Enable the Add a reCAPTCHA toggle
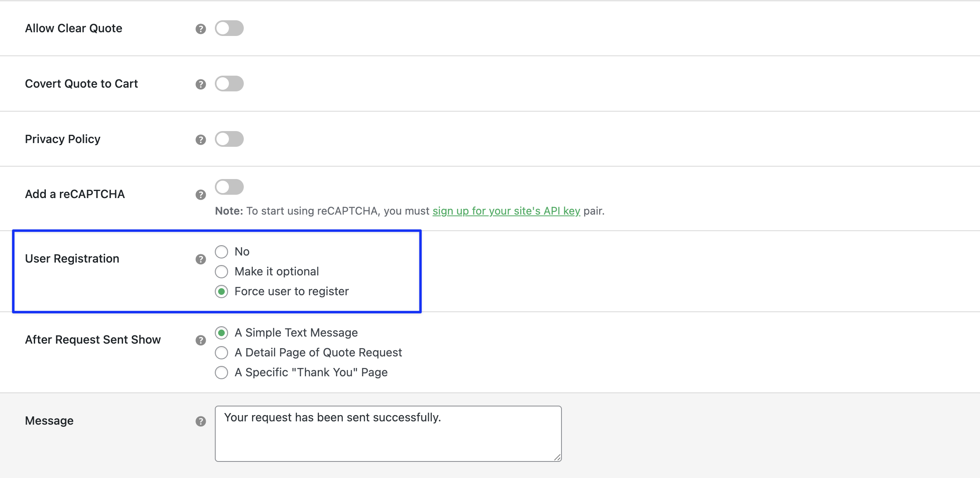980x478 pixels. 229,187
